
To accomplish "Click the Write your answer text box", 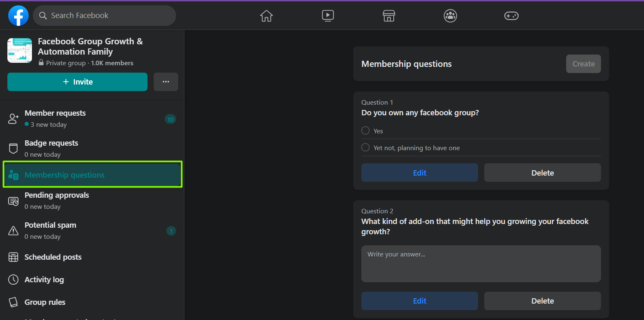I will coord(481,264).
